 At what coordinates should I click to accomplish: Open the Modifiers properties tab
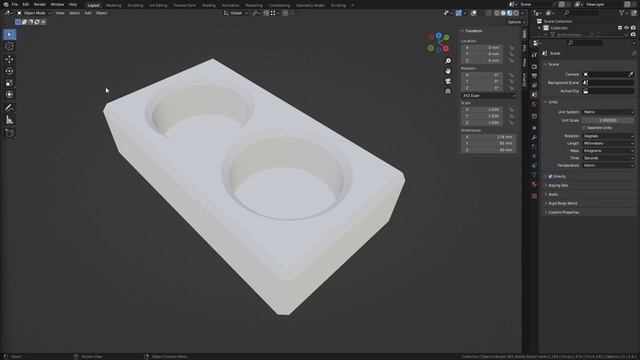tap(534, 138)
